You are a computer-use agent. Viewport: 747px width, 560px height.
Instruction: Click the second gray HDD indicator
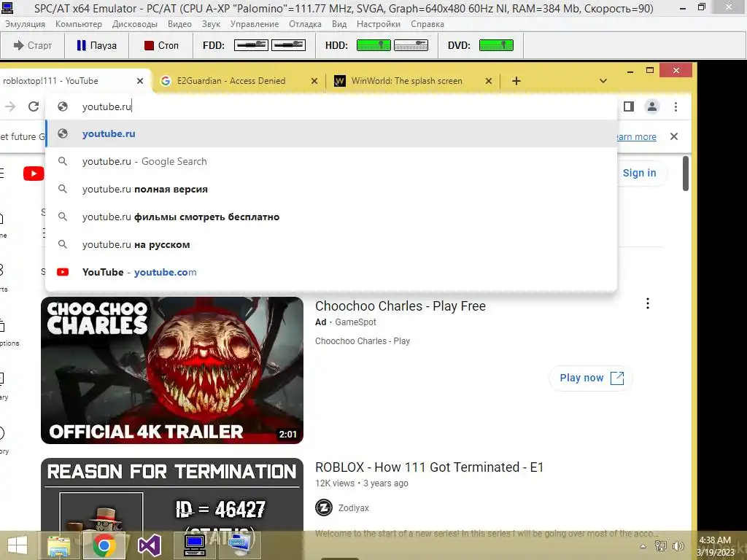click(x=411, y=45)
